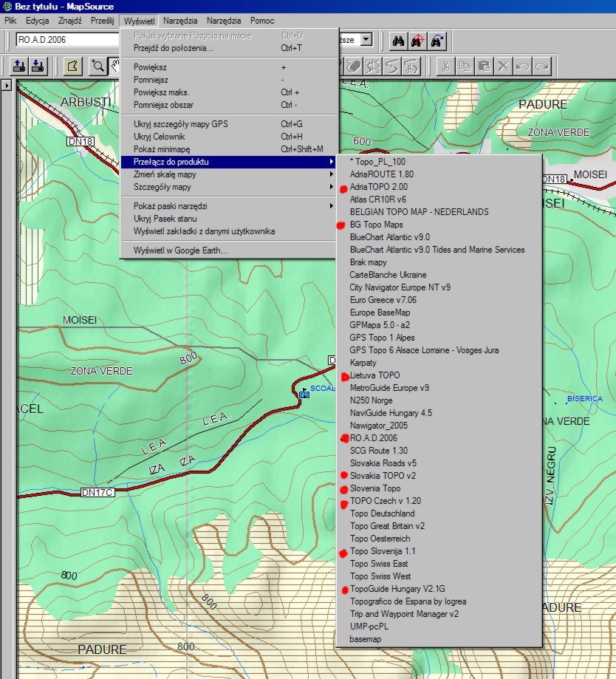Expand the Pokaż paski narzędzi submenu
The height and width of the screenshot is (679, 616).
[x=228, y=205]
